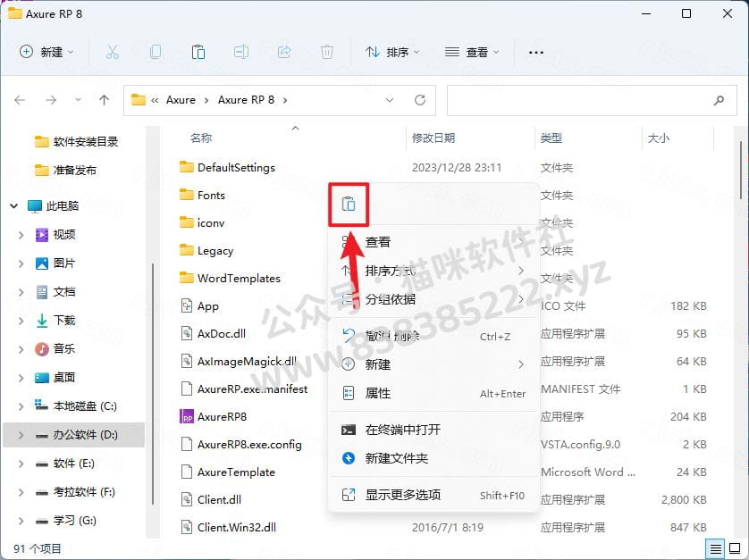The height and width of the screenshot is (560, 749).
Task: Click the Cut scissors icon in toolbar
Action: point(113,52)
